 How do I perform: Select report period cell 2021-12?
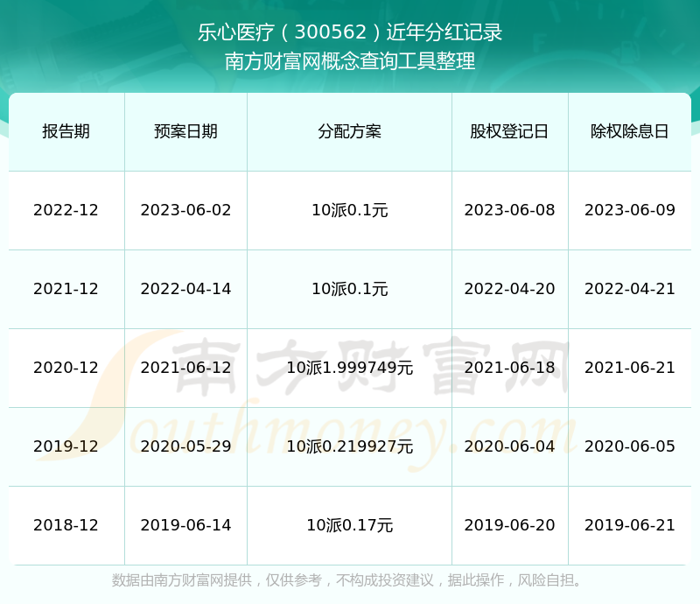pos(66,289)
